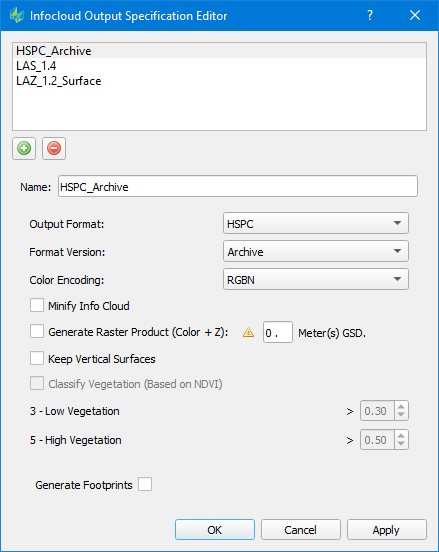Click the Apply button
Viewport: 439px width, 552px height.
[x=387, y=529]
